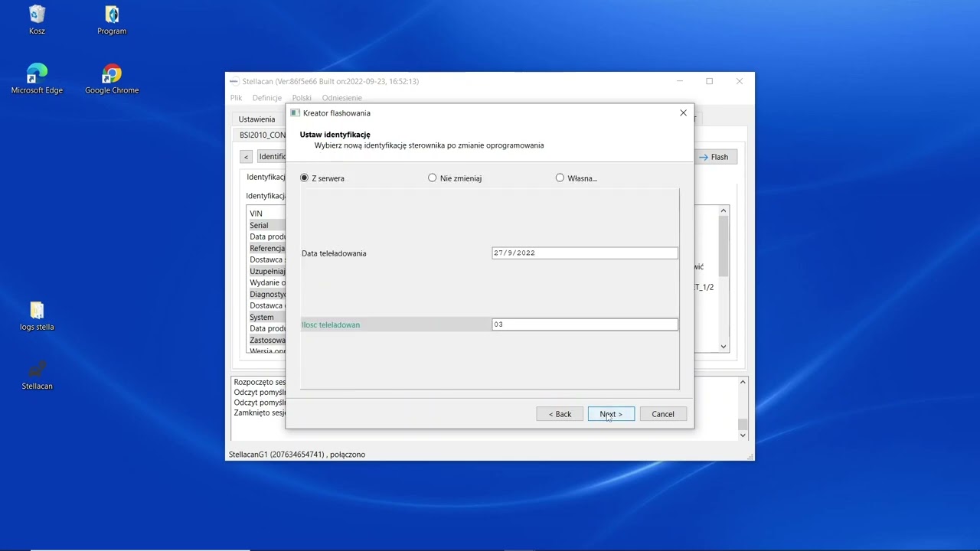Select the System row in identification list
The height and width of the screenshot is (551, 980).
[266, 317]
